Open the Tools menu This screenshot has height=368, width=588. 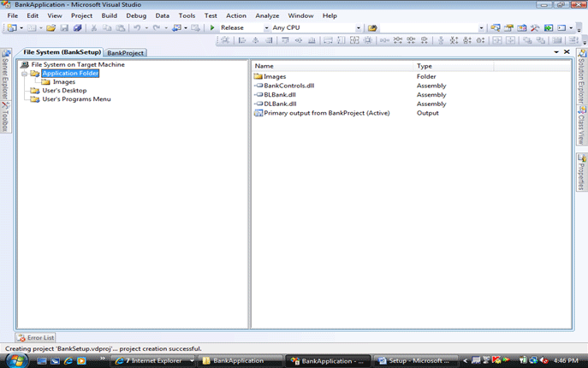tap(187, 15)
